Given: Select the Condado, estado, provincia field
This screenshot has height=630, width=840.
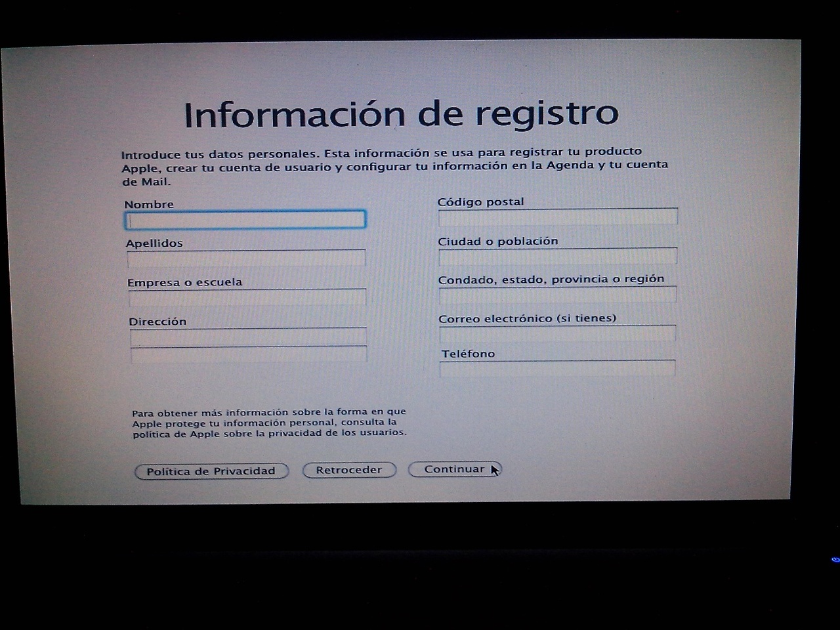Looking at the screenshot, I should 557,295.
